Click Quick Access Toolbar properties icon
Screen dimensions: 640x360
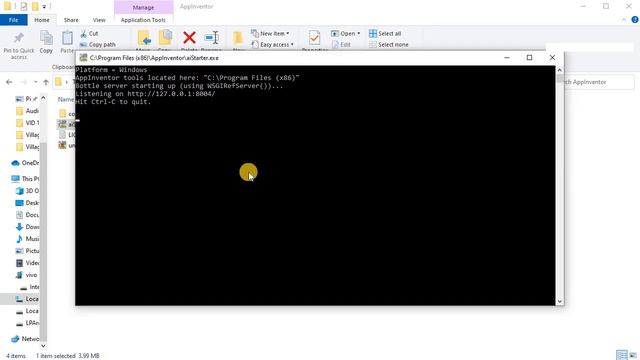[x=24, y=6]
